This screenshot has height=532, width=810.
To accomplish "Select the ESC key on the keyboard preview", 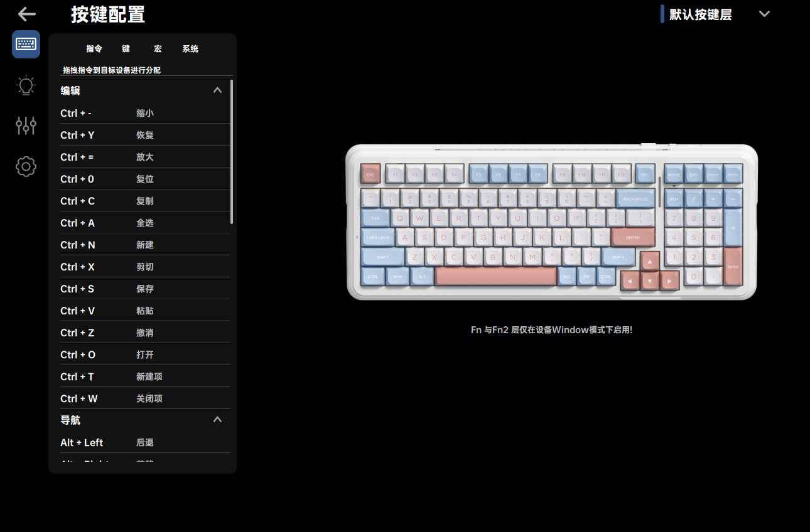I will point(370,174).
